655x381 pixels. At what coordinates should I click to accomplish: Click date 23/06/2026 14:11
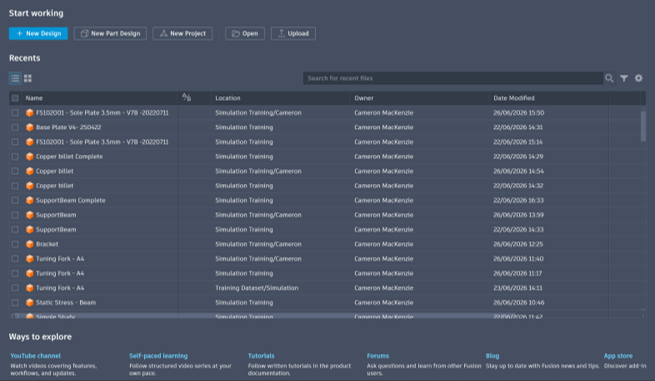(x=518, y=288)
